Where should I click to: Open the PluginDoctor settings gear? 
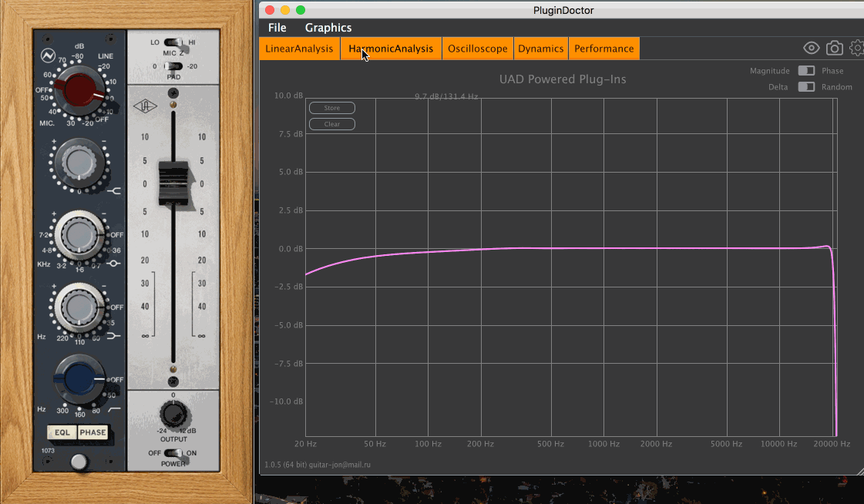coord(857,49)
